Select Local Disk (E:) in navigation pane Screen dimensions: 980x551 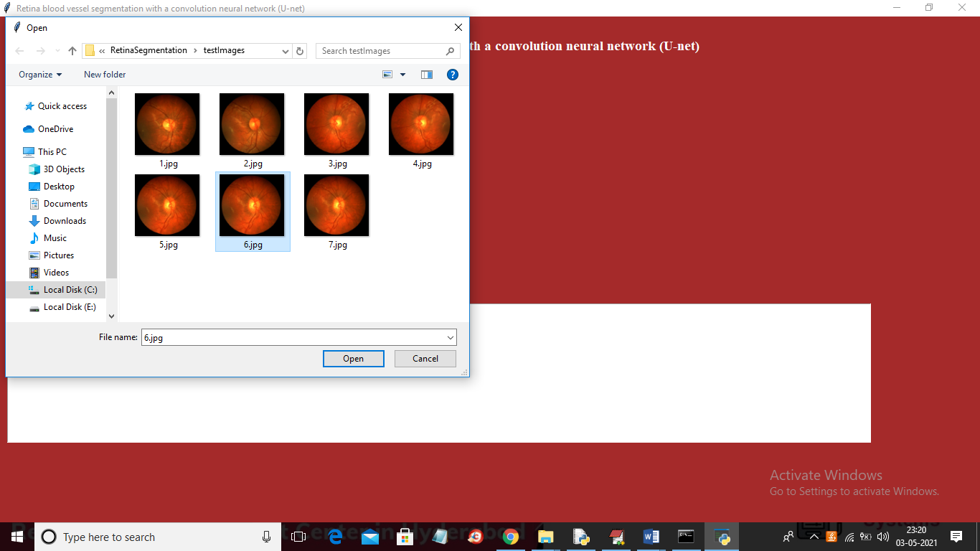69,307
